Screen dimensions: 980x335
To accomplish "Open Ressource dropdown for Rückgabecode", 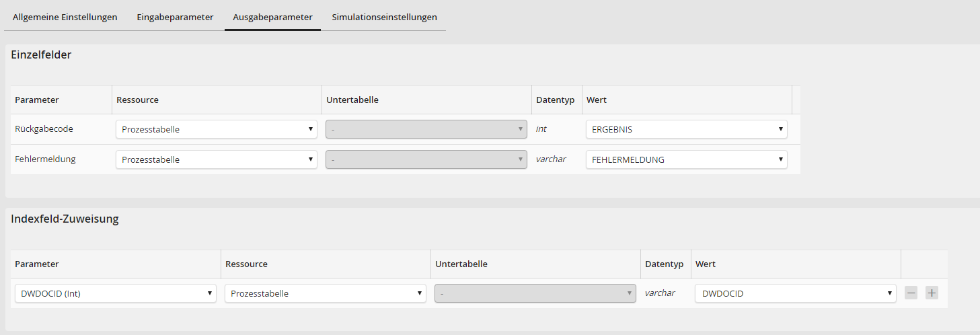I will click(x=216, y=129).
